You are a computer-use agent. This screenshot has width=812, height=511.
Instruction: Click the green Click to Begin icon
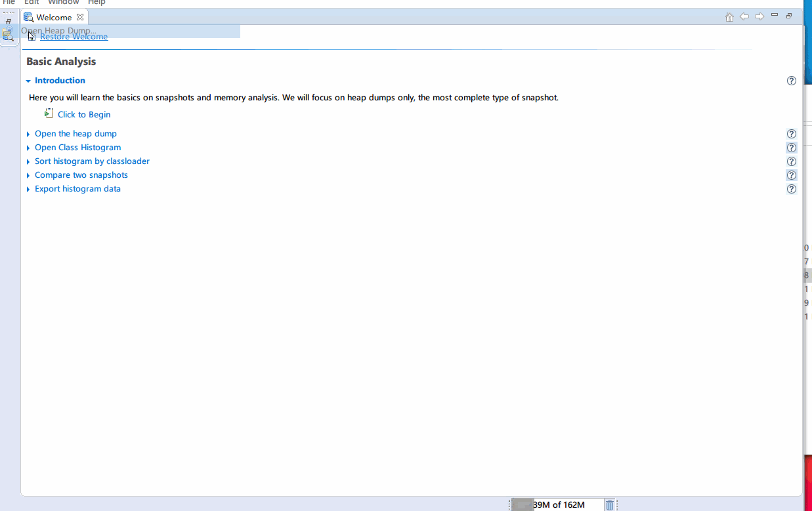point(49,113)
